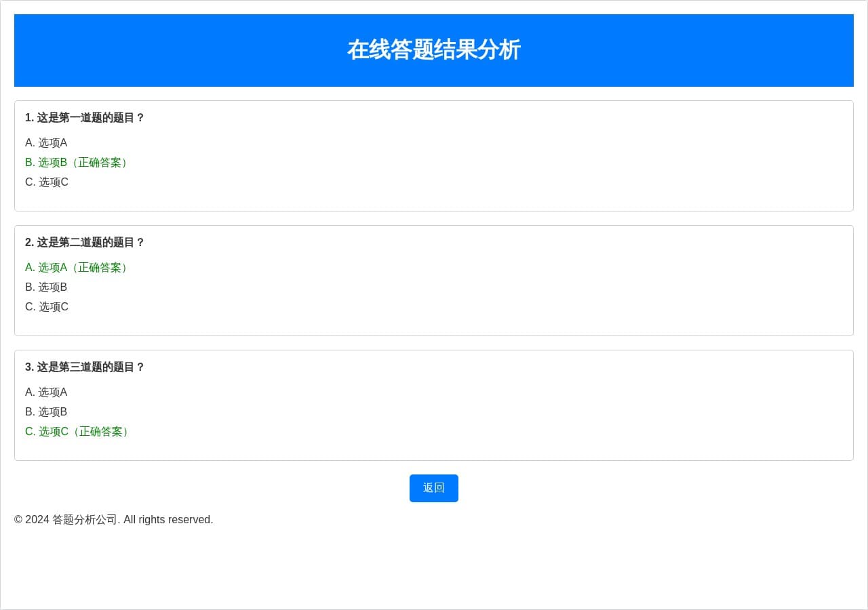
Task: Click correct answer 选项C in question 3
Action: (x=79, y=431)
